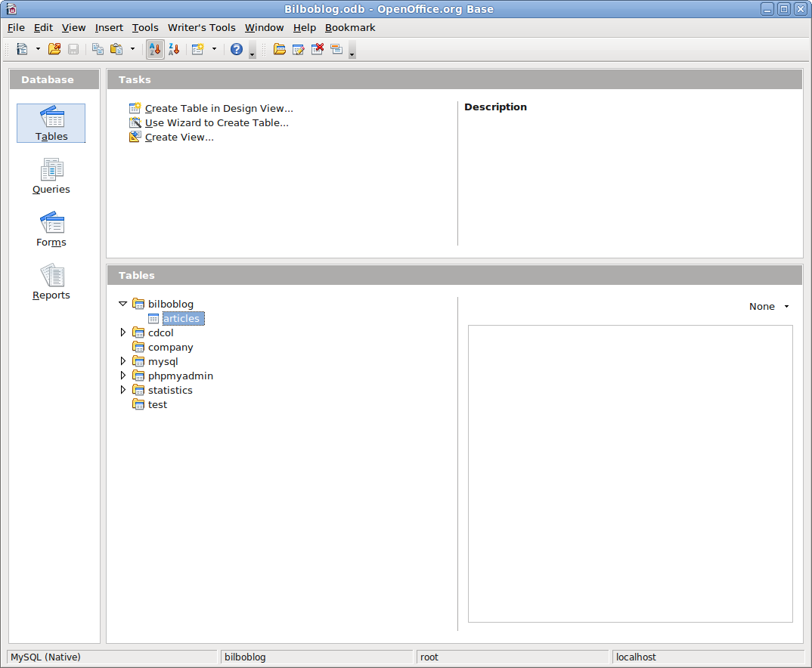
Task: Select Forms in Database pane
Action: pyautogui.click(x=51, y=229)
